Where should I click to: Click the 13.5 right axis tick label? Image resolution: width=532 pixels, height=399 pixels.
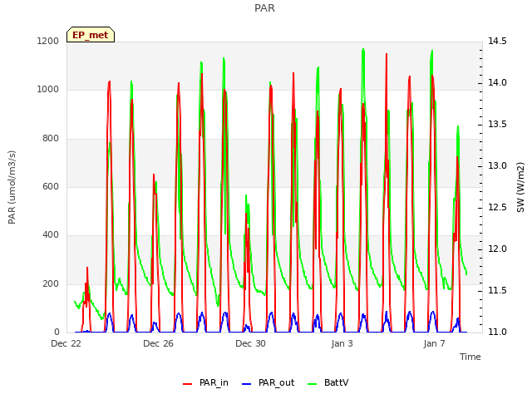click(497, 124)
